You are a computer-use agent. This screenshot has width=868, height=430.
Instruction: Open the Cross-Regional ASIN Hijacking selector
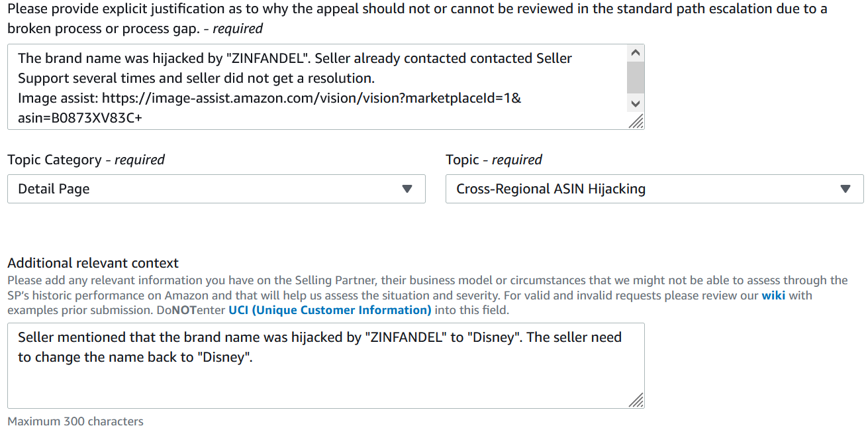[x=655, y=189]
